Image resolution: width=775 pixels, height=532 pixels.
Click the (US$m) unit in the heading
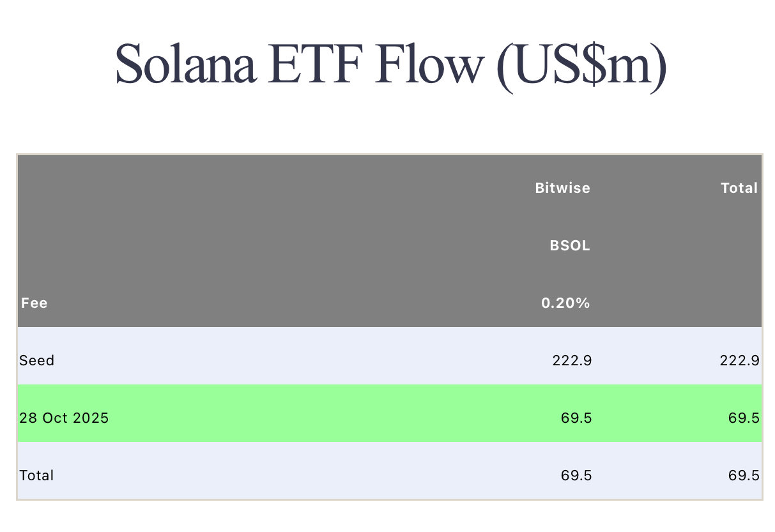(581, 65)
